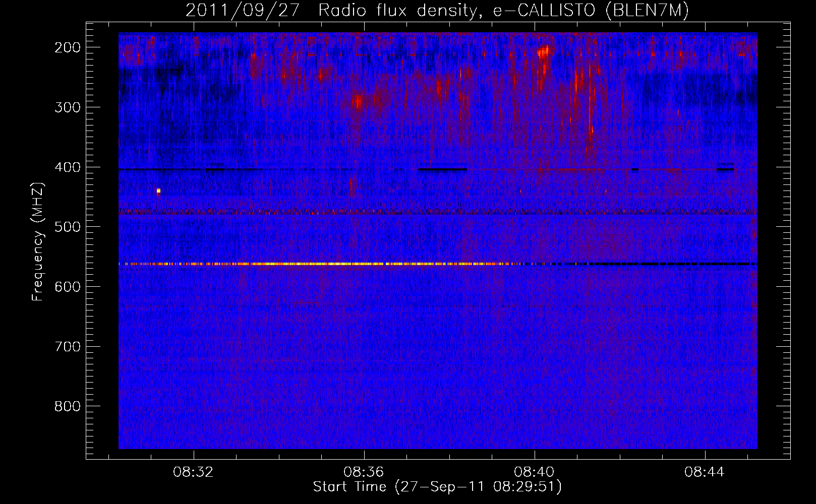Click the 'Frequency (MHZ)' y-axis label
This screenshot has height=504, width=816.
38,241
